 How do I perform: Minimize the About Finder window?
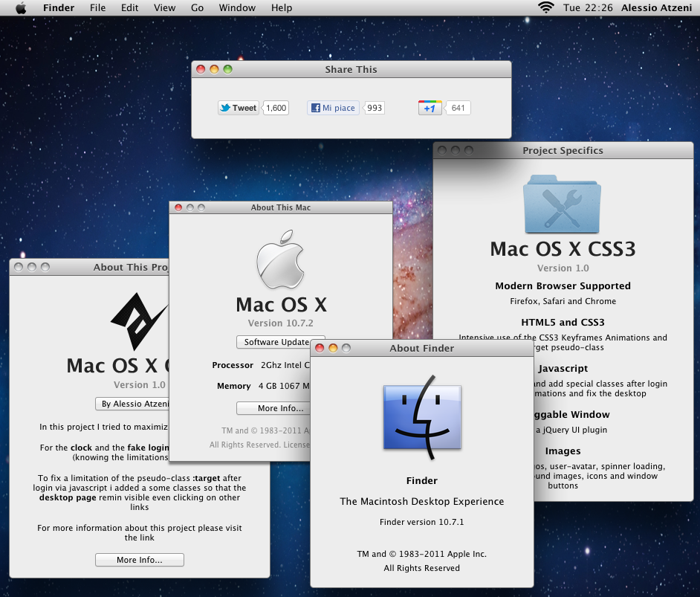[x=333, y=348]
